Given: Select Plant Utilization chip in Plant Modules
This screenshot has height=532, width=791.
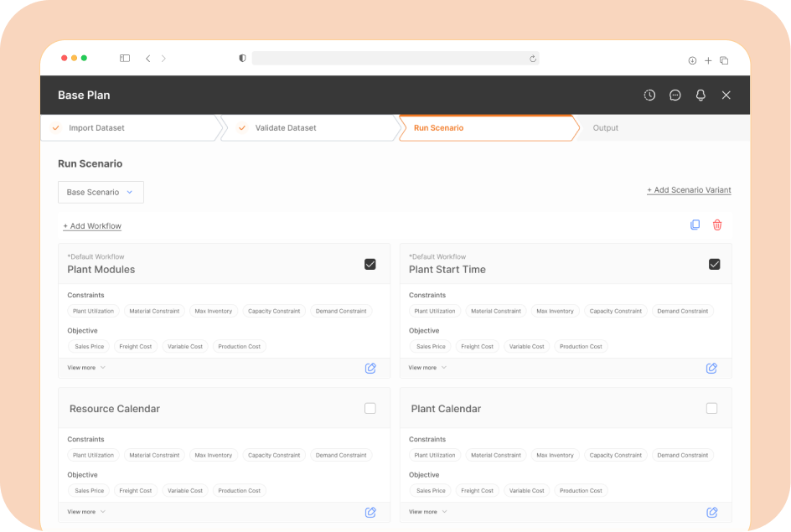Looking at the screenshot, I should click(x=93, y=311).
